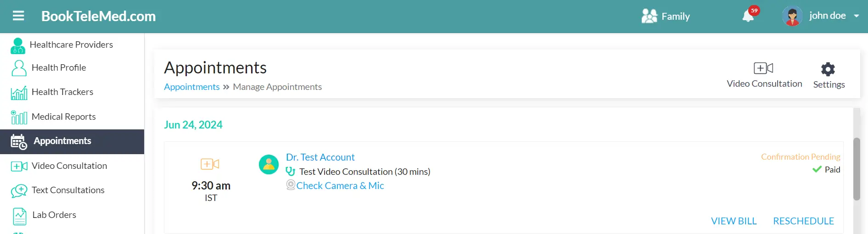Screen dimensions: 868x234
Task: Open Video Consultation sidebar item
Action: pos(69,166)
